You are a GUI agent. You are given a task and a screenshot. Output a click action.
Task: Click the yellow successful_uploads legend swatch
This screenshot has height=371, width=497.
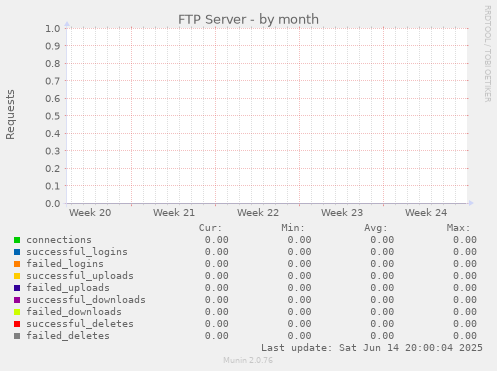point(17,276)
